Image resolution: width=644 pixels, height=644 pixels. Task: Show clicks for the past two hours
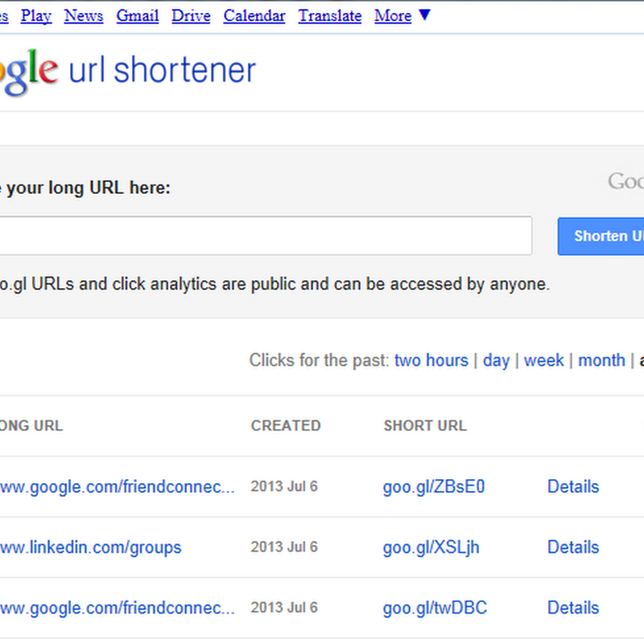tap(431, 360)
